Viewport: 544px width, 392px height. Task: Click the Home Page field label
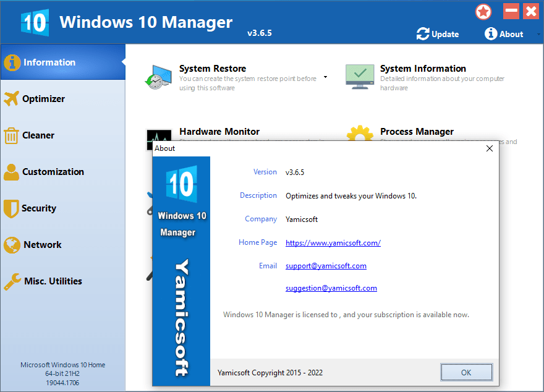coord(258,242)
